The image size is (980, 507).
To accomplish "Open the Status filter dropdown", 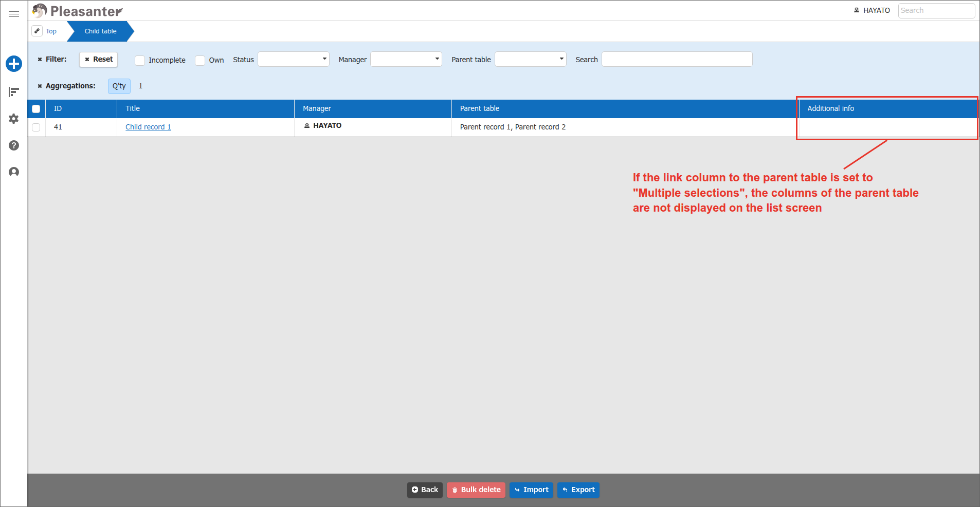I will pyautogui.click(x=294, y=59).
